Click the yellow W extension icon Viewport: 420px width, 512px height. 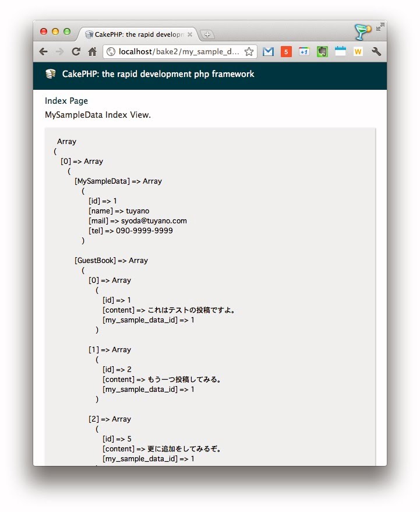coord(358,52)
